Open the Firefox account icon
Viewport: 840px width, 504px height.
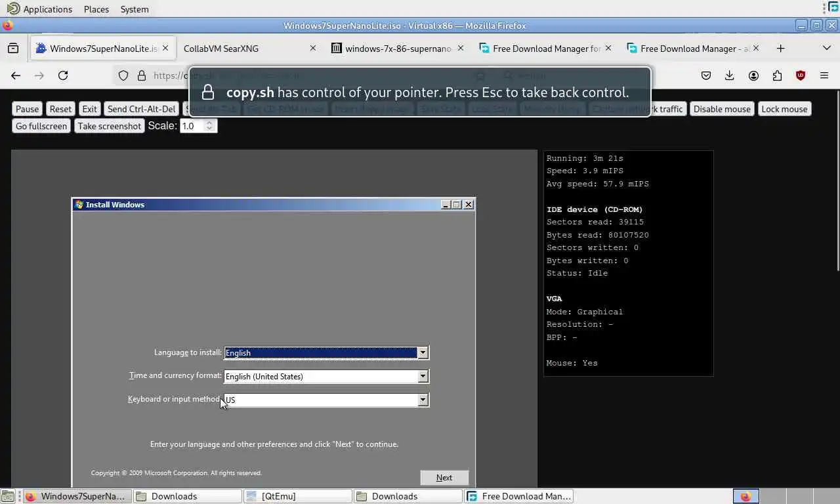753,75
